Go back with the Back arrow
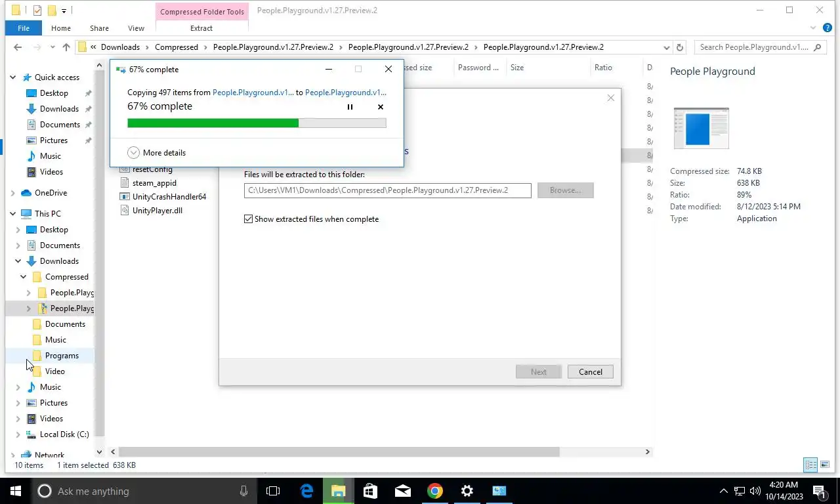The image size is (840, 504). 18,47
